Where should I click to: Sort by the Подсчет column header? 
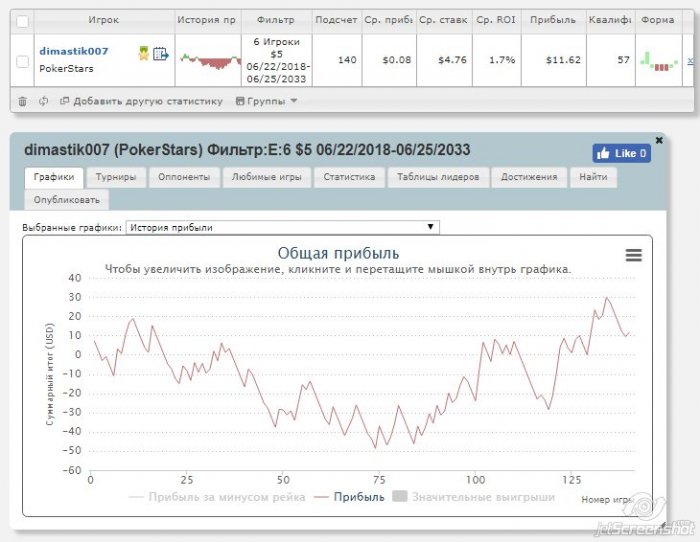[x=336, y=20]
